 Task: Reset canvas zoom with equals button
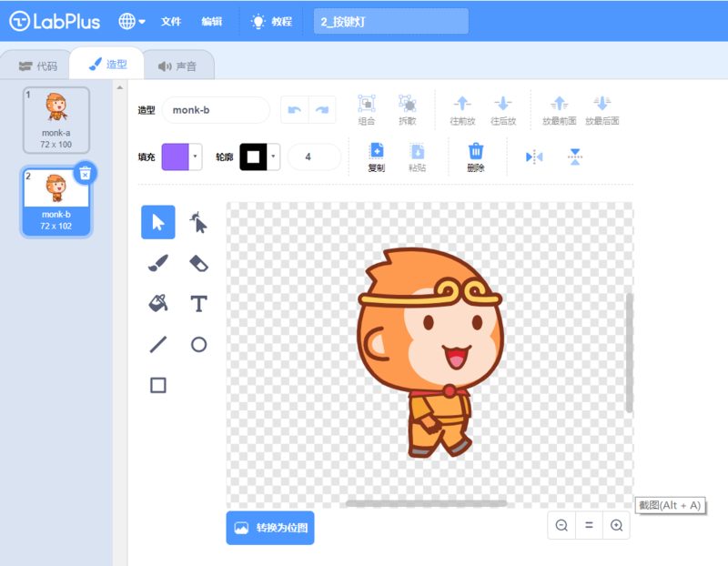pyautogui.click(x=589, y=525)
